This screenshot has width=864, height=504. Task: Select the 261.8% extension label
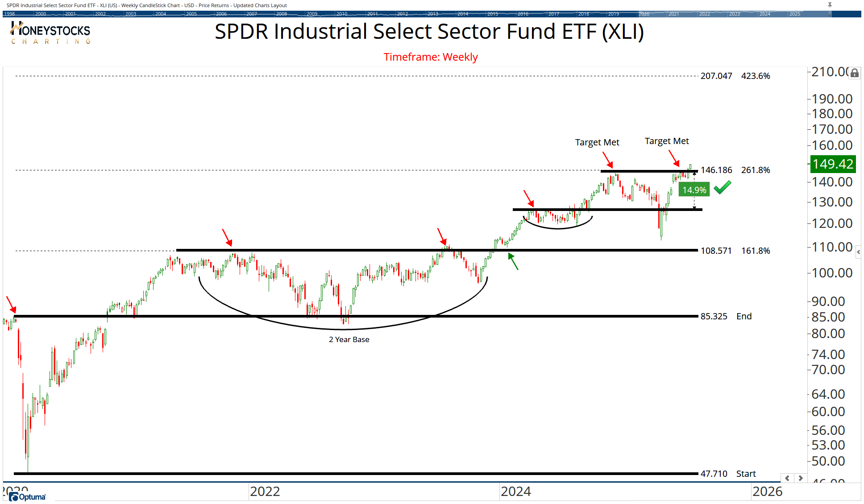click(x=756, y=169)
